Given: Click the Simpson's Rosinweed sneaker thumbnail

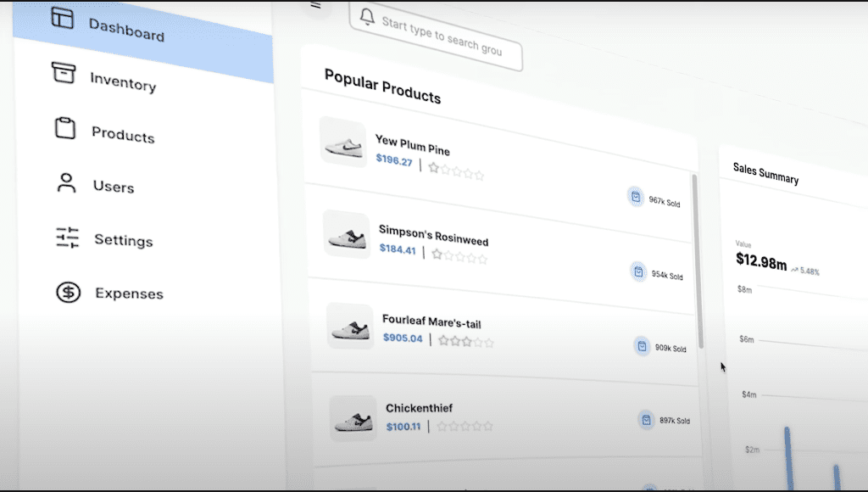Looking at the screenshot, I should pos(346,234).
